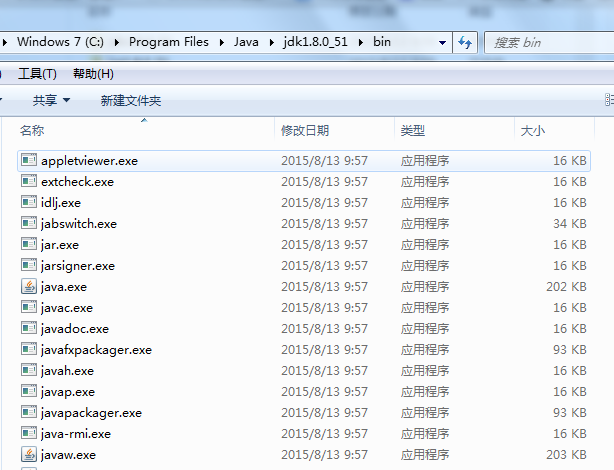Screen dimensions: 614x470
Task: Navigate to Program Files breadcrumb
Action: coord(169,42)
